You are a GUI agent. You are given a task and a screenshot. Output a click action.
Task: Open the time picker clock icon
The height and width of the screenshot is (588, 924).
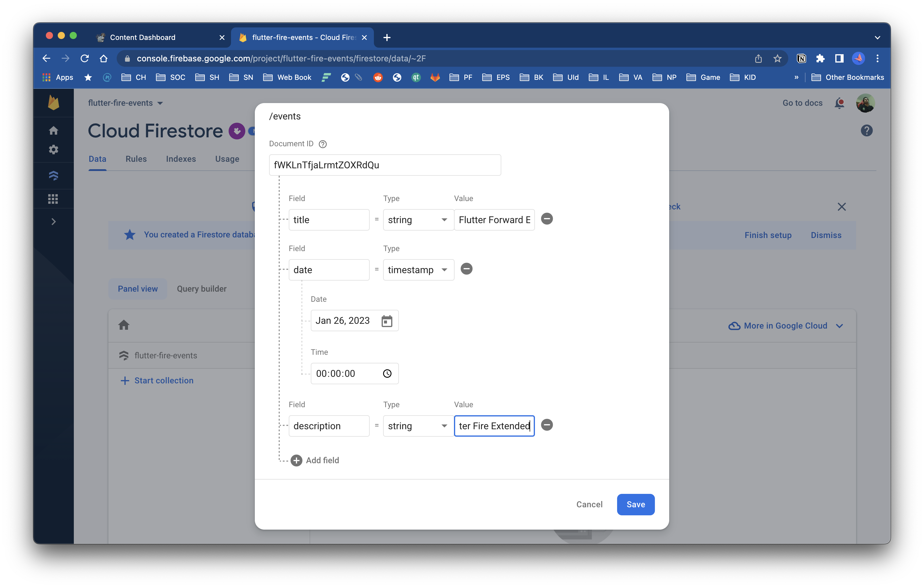pos(387,373)
